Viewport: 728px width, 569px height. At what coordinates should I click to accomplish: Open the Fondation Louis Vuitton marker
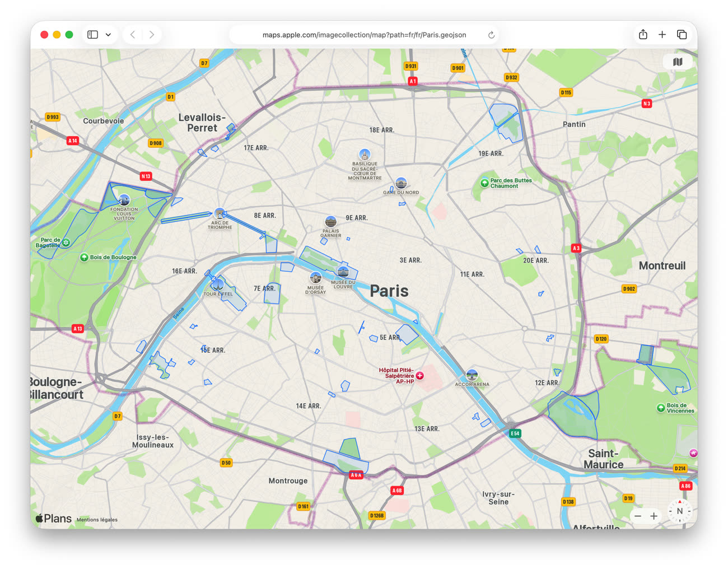point(124,200)
